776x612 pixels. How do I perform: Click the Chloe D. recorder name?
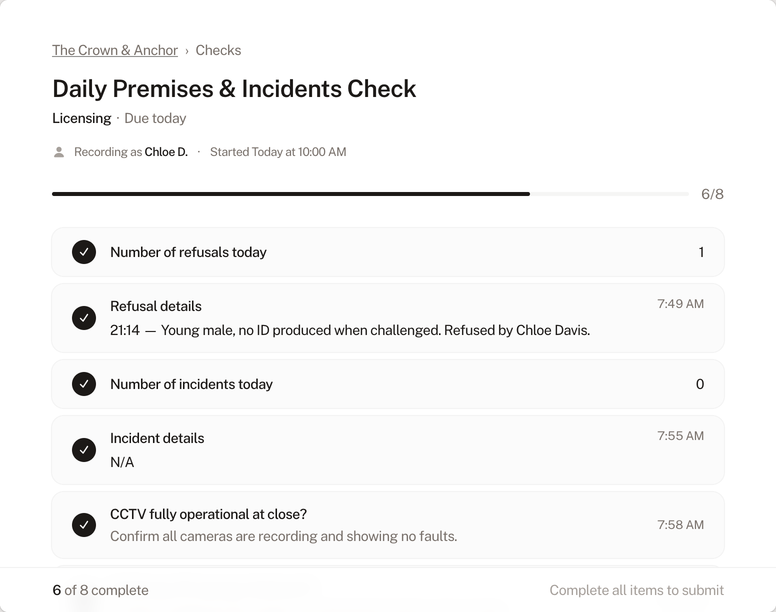pos(166,152)
